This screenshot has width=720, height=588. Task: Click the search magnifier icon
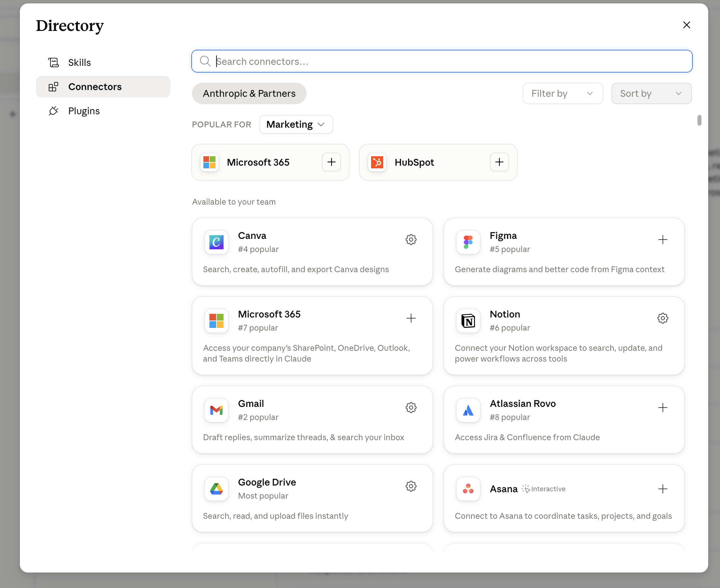pos(205,61)
